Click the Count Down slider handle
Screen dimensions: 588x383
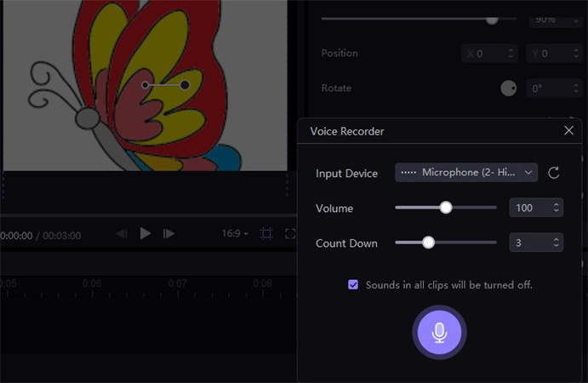(429, 243)
